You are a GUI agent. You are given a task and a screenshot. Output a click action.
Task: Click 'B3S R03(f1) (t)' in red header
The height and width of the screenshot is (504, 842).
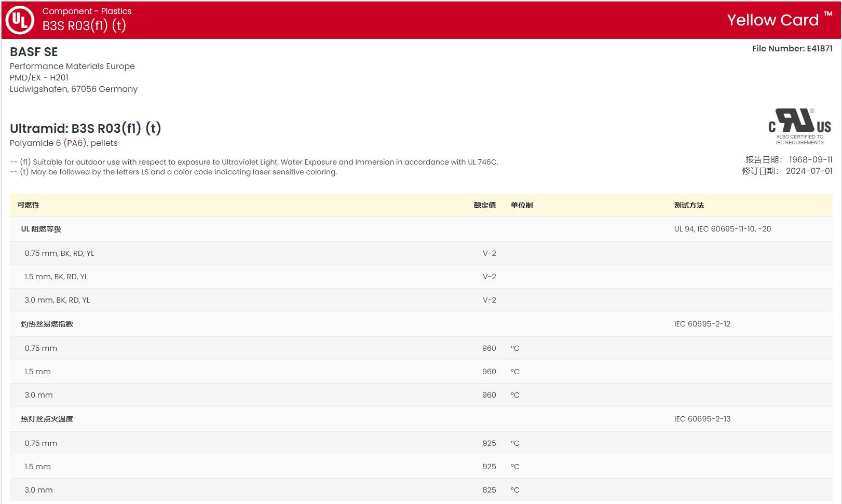pos(84,25)
